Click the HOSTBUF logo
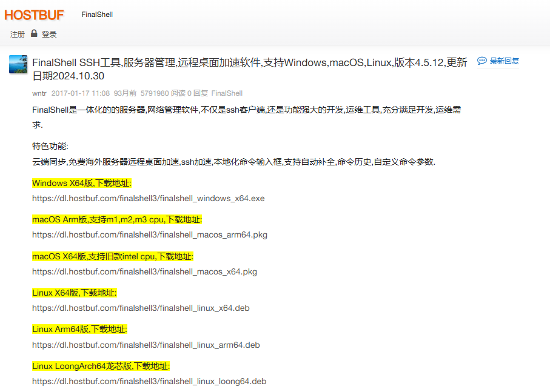 (x=35, y=15)
